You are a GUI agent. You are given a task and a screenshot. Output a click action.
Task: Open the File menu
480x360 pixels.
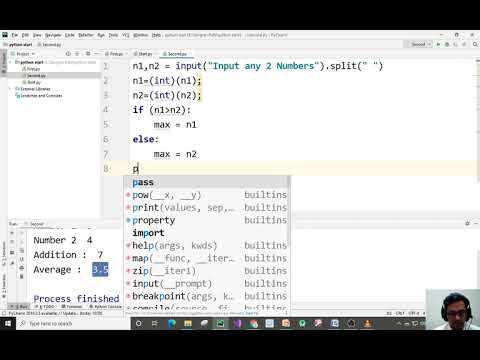15,35
